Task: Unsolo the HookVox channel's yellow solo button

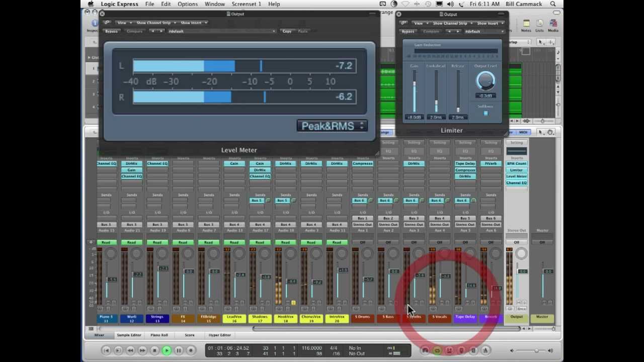Action: point(293,303)
